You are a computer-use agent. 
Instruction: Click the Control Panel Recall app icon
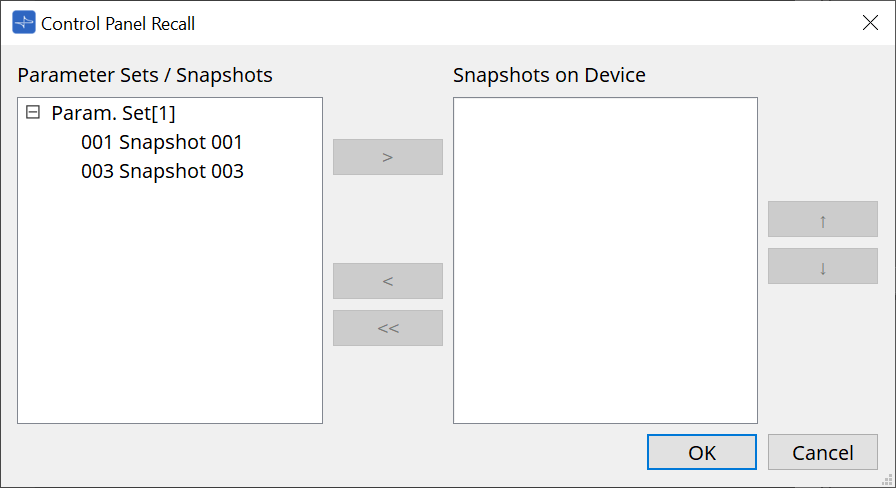(x=23, y=23)
